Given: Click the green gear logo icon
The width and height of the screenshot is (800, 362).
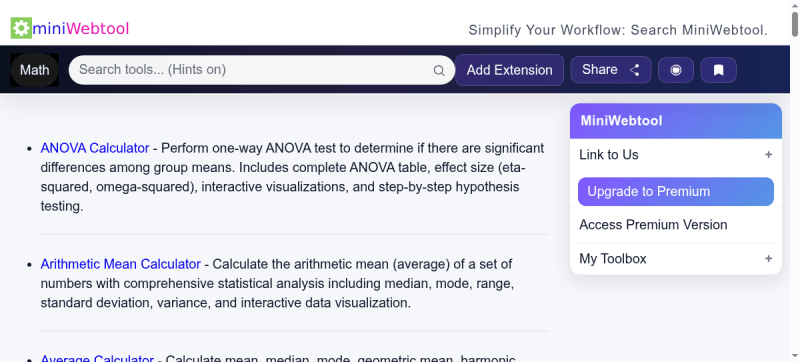Looking at the screenshot, I should tap(21, 29).
